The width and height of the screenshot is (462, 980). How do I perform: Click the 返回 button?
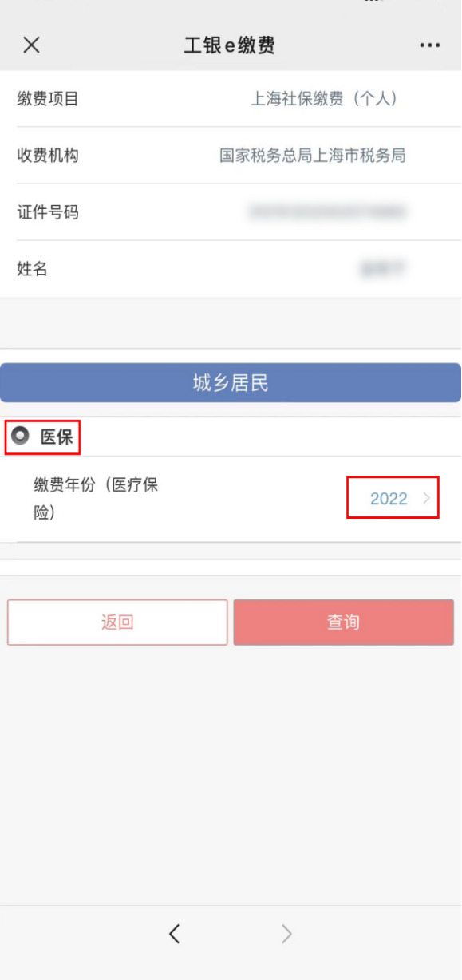click(x=117, y=622)
